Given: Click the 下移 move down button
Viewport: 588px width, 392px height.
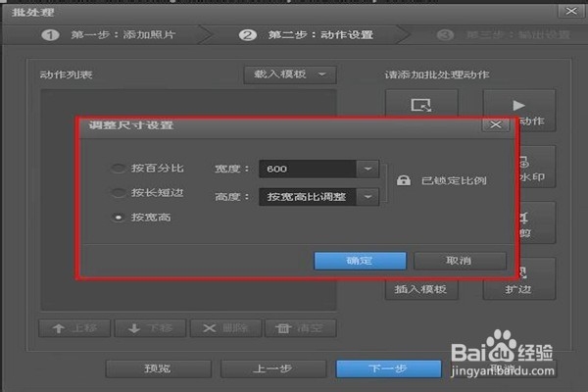Looking at the screenshot, I should [150, 328].
